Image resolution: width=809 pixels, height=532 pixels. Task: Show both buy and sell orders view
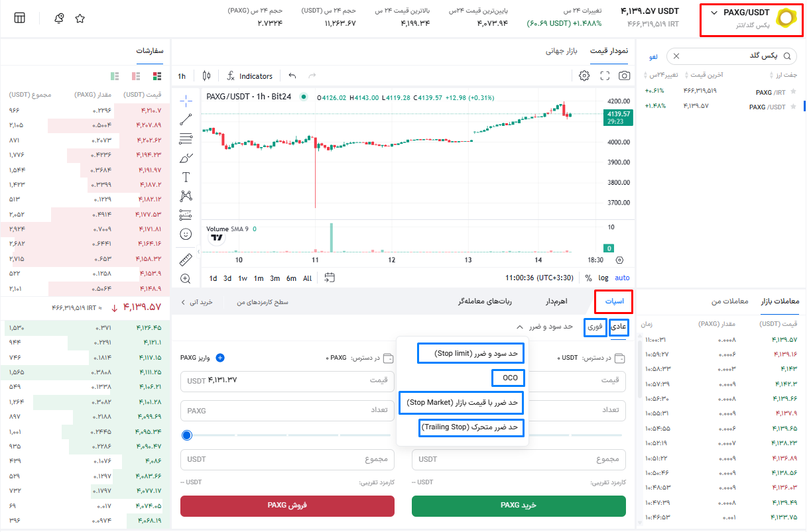(157, 76)
